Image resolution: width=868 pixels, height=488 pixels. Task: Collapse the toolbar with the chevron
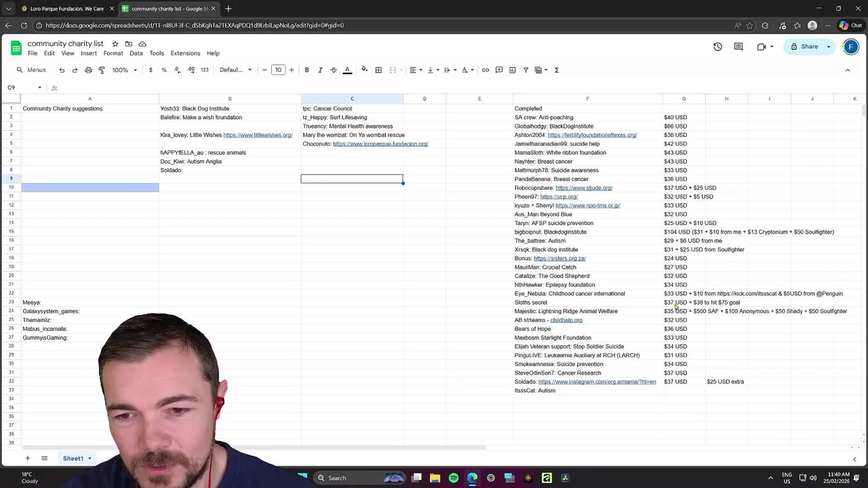point(847,70)
